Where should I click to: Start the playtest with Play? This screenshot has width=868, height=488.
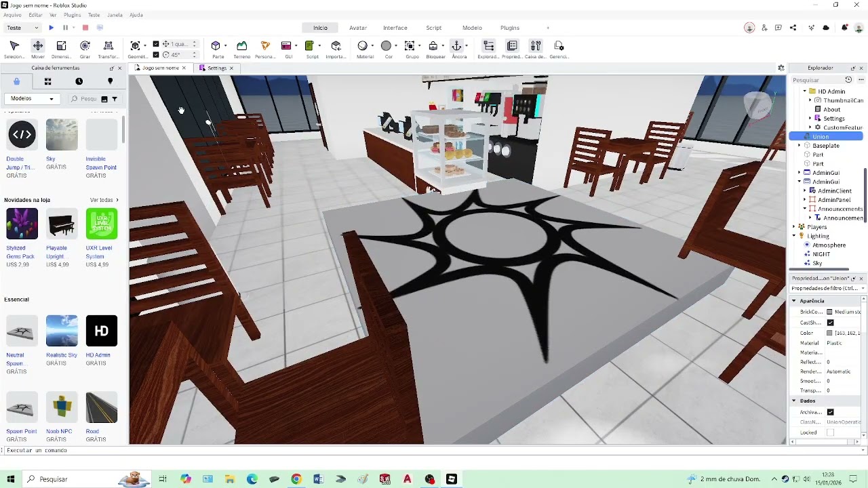coord(51,28)
